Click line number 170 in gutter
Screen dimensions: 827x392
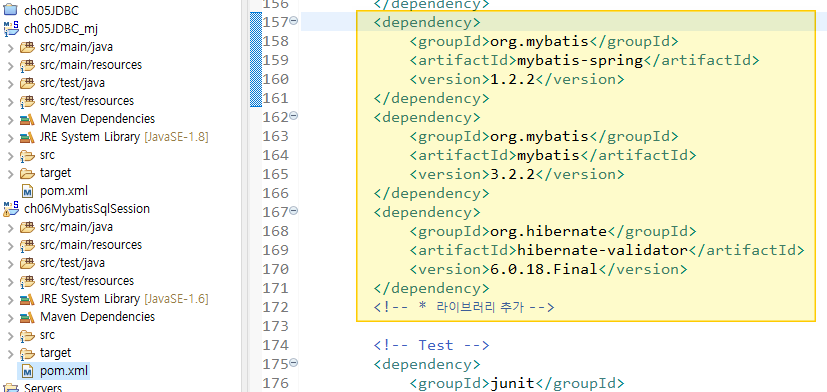tap(275, 269)
